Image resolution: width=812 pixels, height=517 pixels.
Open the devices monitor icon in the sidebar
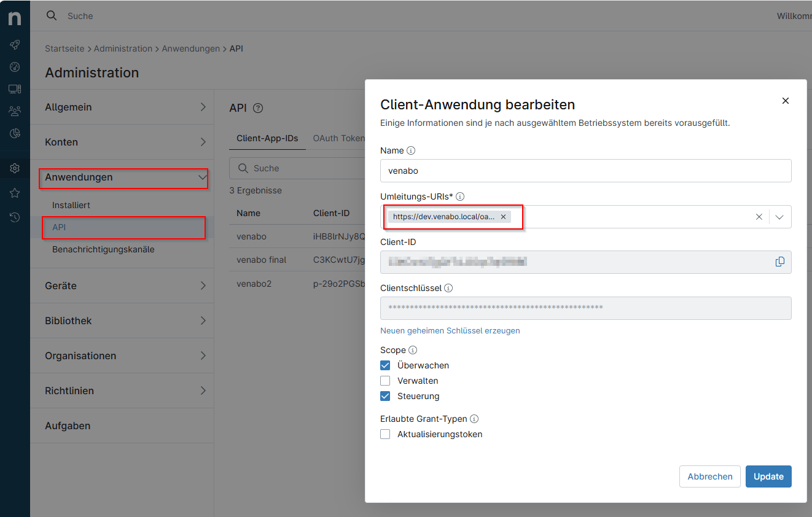tap(15, 89)
